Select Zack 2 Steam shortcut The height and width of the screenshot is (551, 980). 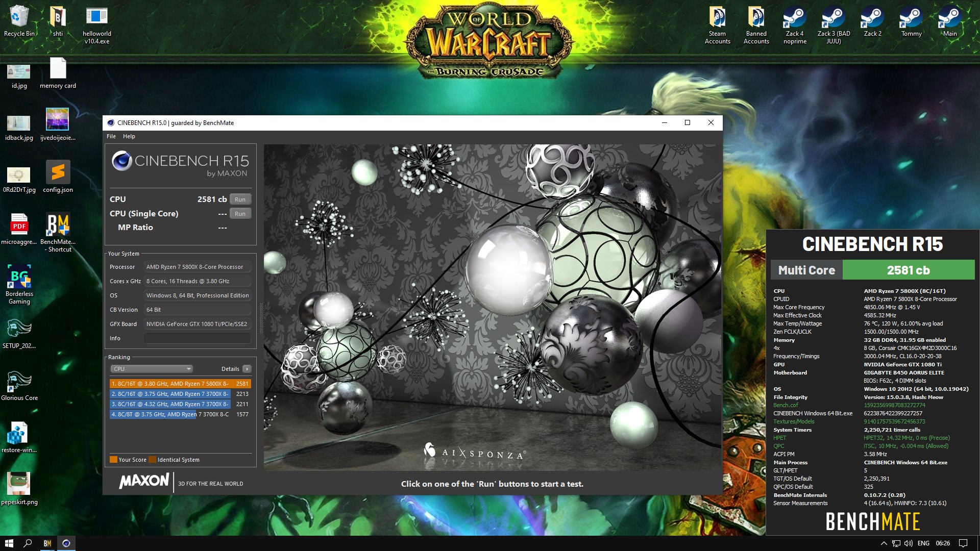(x=872, y=21)
